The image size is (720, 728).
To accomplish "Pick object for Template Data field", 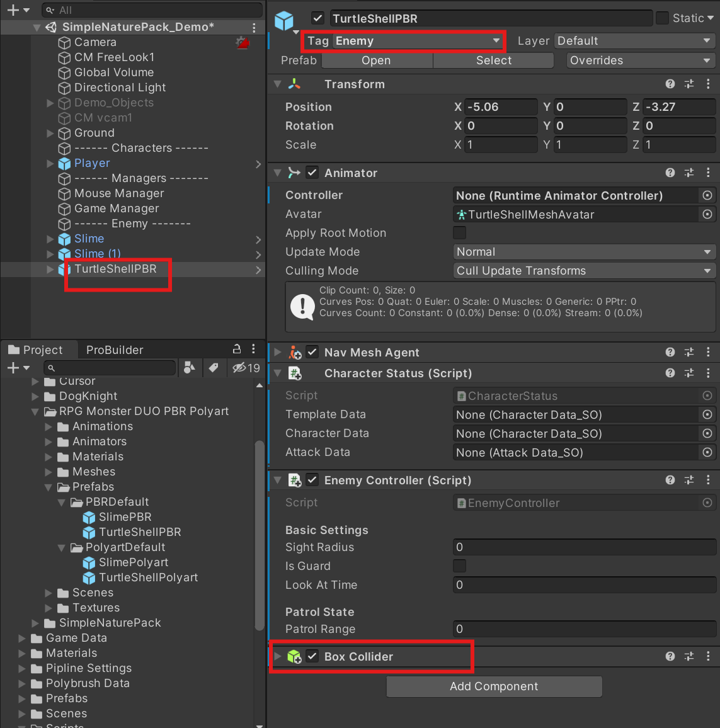I will [x=707, y=414].
